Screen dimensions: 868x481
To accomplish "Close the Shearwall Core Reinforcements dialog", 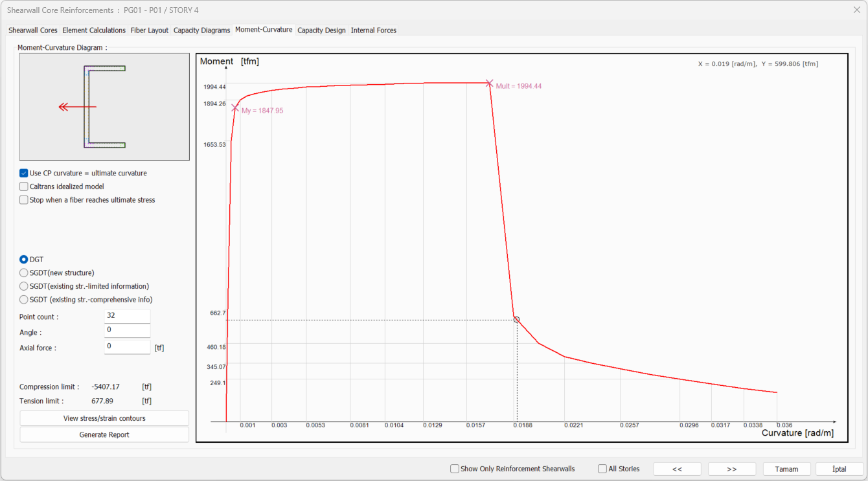I will pyautogui.click(x=857, y=10).
